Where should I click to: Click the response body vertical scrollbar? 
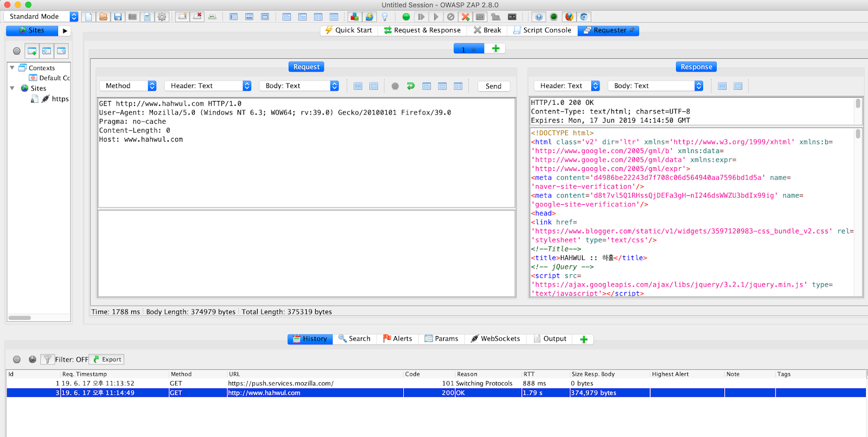tap(858, 212)
